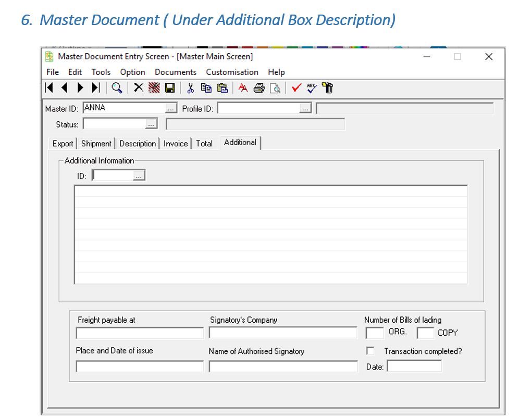Open the Additional Information ID lookup button

[x=139, y=176]
